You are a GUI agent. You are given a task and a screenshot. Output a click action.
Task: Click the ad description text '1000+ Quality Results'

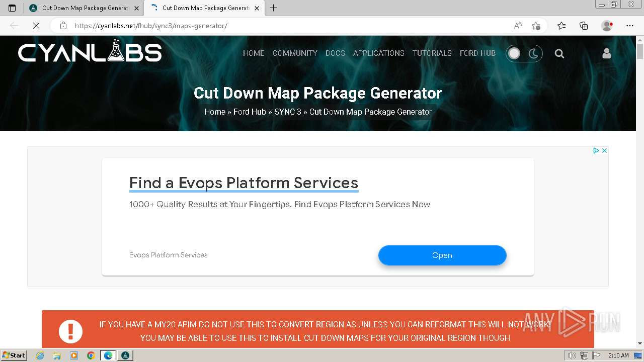[x=280, y=204]
